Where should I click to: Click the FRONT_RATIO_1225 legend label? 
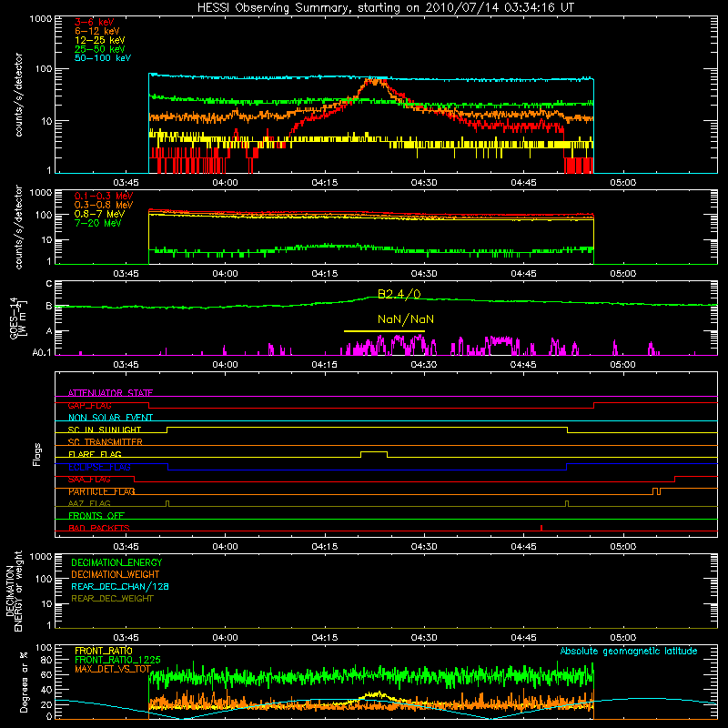[117, 660]
